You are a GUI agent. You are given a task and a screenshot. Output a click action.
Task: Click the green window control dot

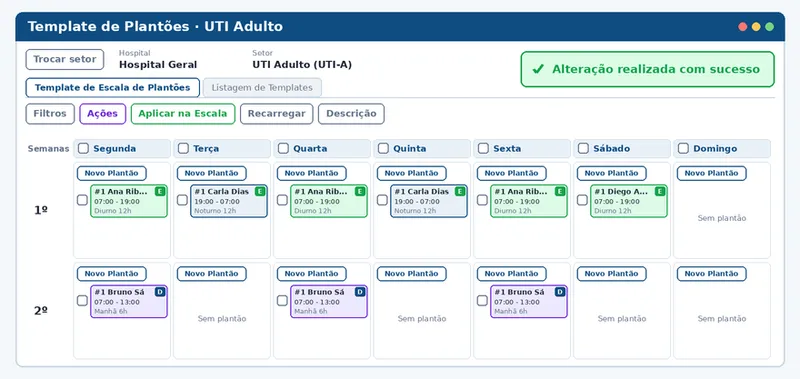[769, 27]
